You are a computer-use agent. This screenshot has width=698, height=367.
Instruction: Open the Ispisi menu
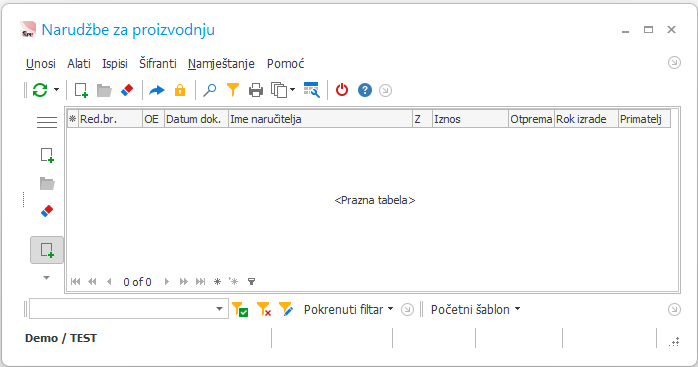click(115, 64)
